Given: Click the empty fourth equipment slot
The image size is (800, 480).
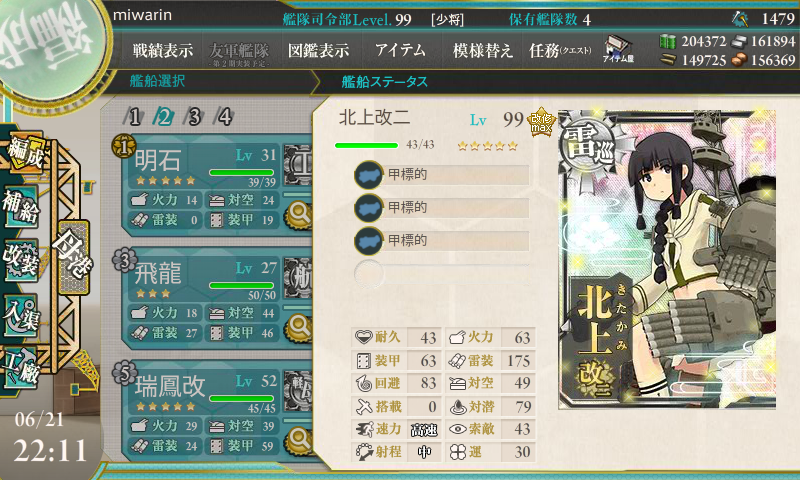Looking at the screenshot, I should click(442, 273).
